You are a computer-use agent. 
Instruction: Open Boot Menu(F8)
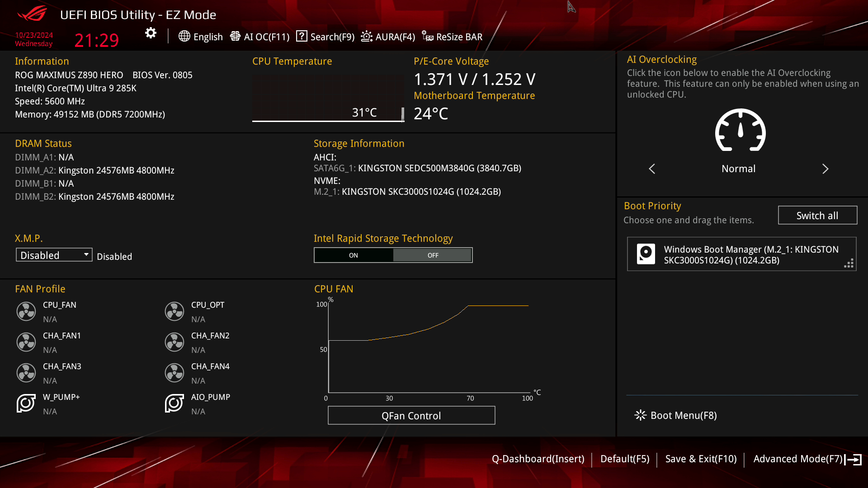(676, 415)
